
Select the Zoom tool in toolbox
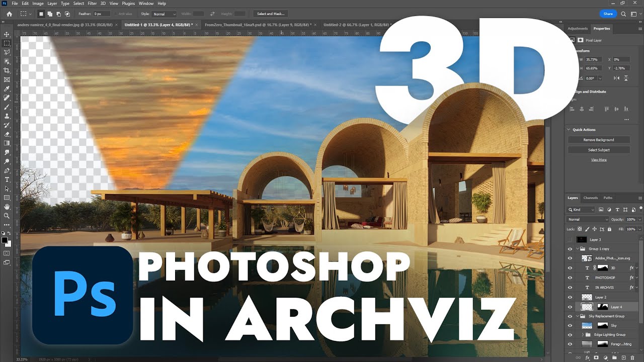7,216
